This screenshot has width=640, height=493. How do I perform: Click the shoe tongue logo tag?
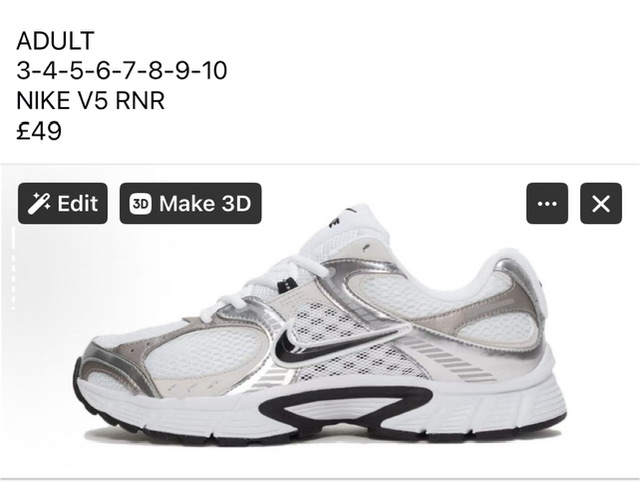335,222
